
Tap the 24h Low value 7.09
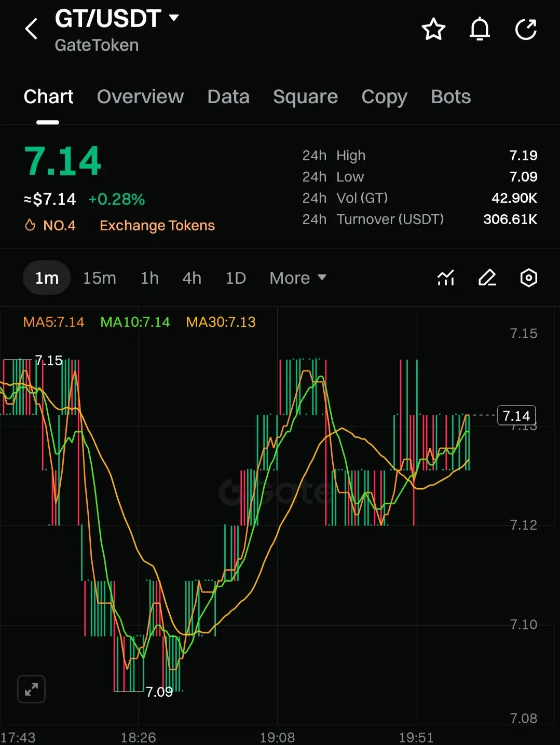[x=523, y=177]
